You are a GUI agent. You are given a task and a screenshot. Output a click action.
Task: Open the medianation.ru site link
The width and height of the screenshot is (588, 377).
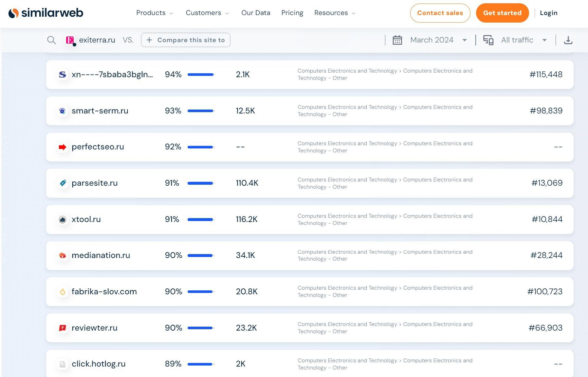[x=101, y=255]
